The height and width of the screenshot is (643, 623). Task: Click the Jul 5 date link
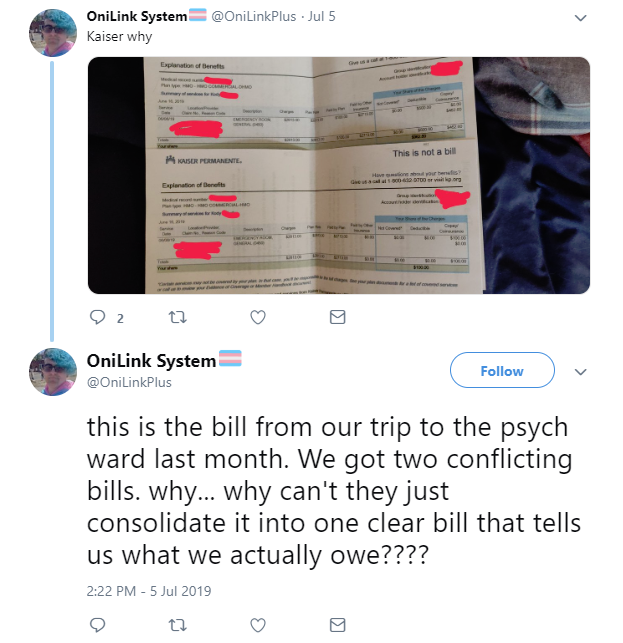click(x=322, y=16)
